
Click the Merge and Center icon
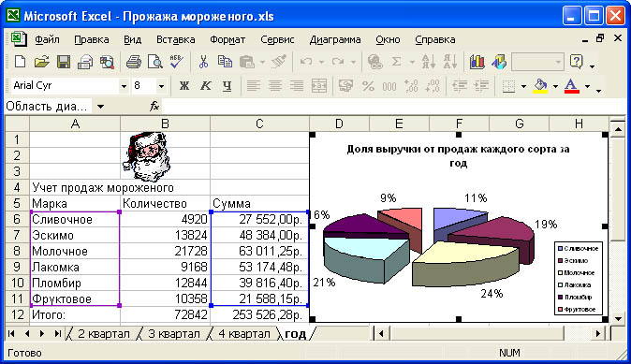(318, 86)
